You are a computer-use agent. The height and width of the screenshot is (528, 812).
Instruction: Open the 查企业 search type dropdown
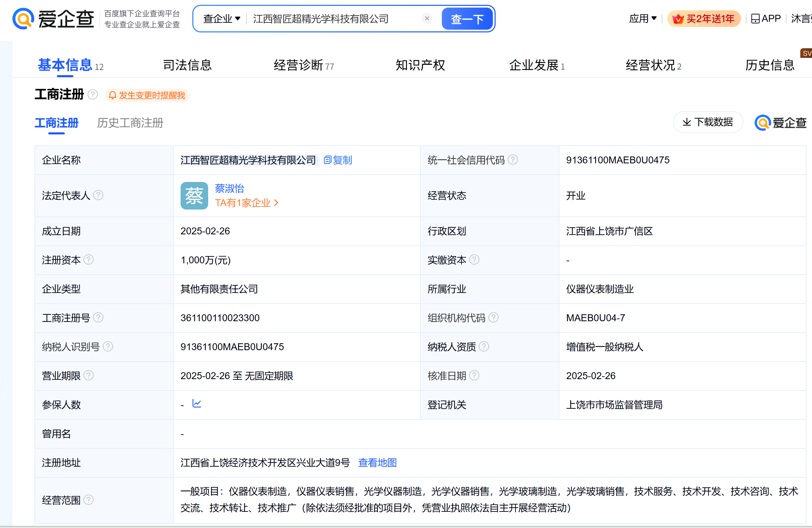222,19
